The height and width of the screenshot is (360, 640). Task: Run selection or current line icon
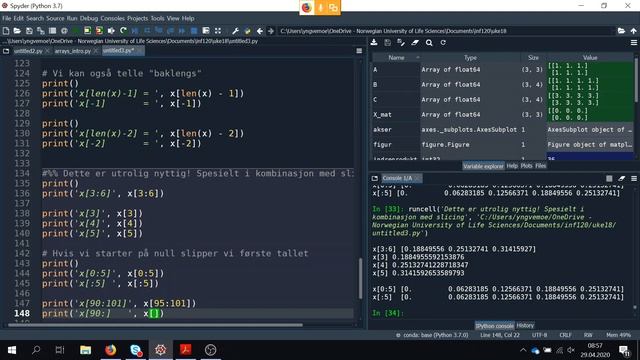pyautogui.click(x=111, y=31)
